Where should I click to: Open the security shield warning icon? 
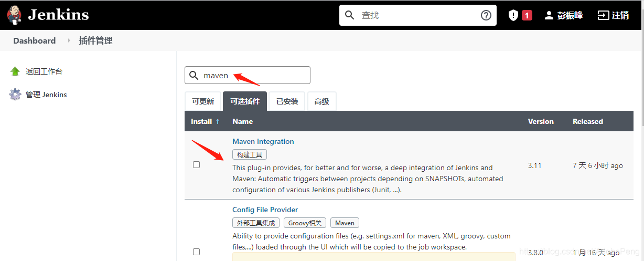click(x=513, y=15)
